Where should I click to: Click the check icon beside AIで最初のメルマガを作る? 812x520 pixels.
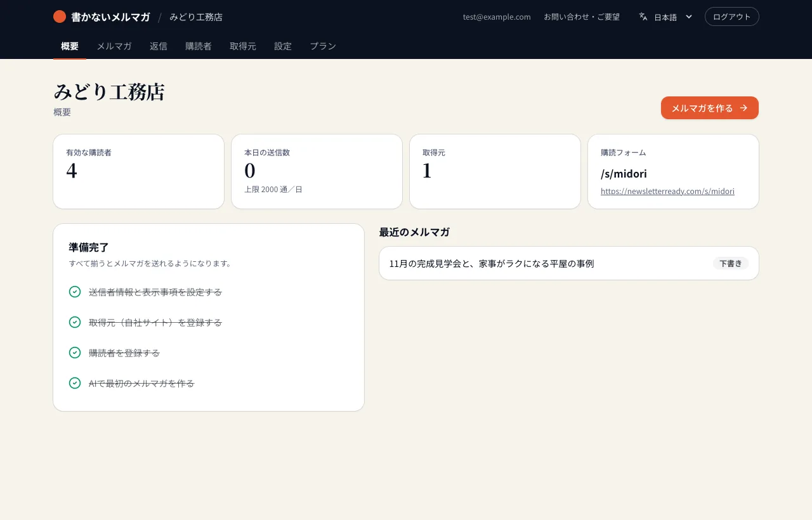[x=75, y=383]
